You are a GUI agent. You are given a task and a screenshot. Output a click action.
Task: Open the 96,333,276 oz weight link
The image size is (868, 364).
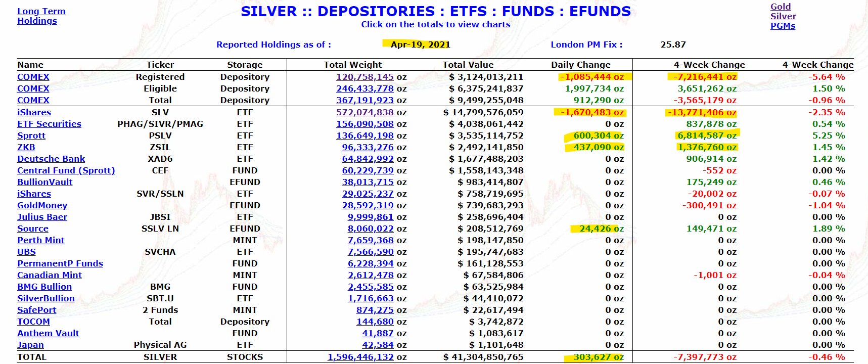tap(368, 147)
